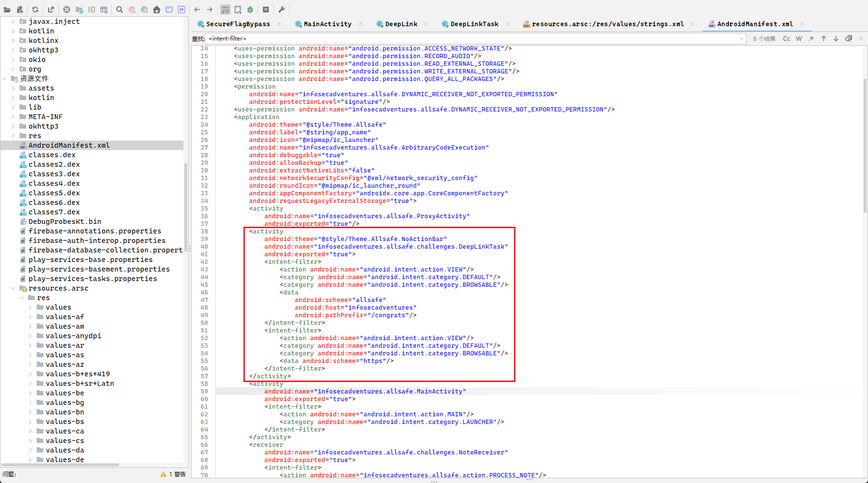Close the SecureFlagBypass tab
This screenshot has height=483, width=868.
click(279, 24)
